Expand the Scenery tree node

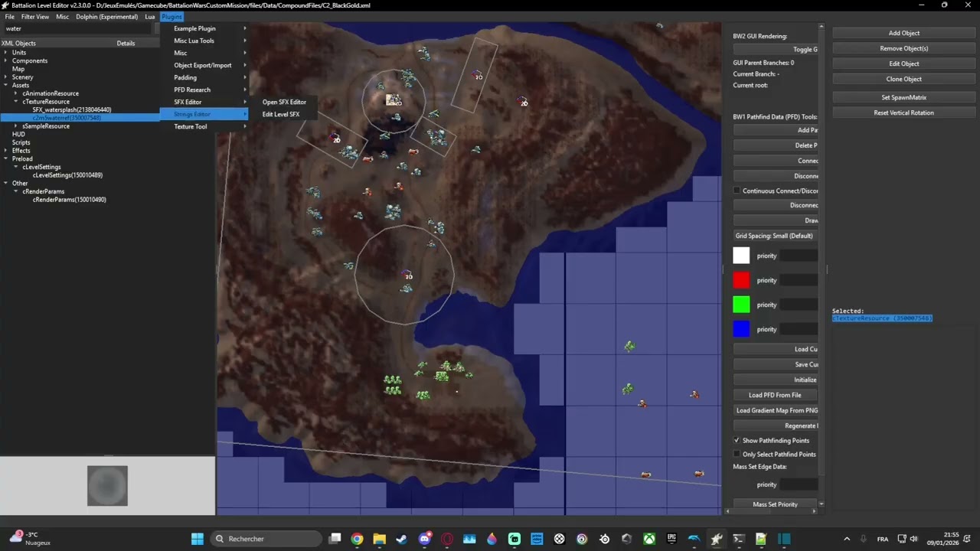[x=5, y=77]
